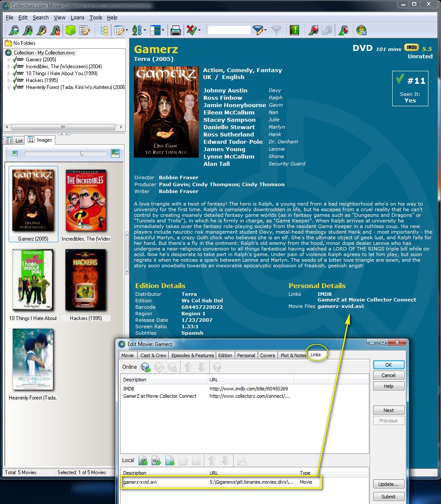441x504 pixels.
Task: Open the Plot & Notes tab
Action: (293, 355)
